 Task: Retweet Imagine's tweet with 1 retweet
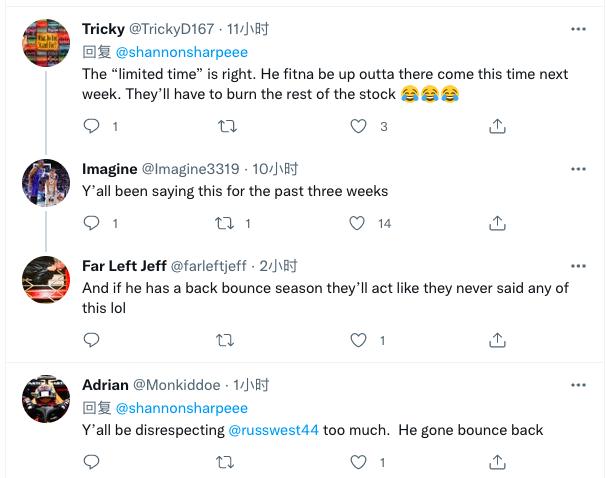tap(227, 223)
